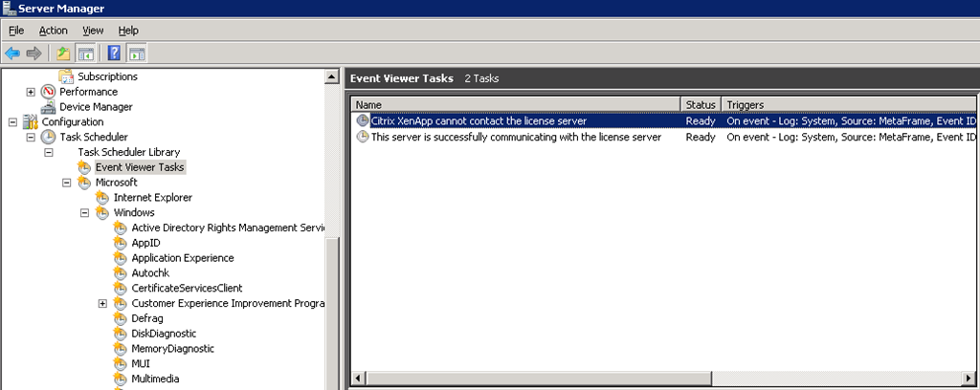Image resolution: width=980 pixels, height=390 pixels.
Task: Click Ready status of successfully communicating task
Action: (701, 137)
